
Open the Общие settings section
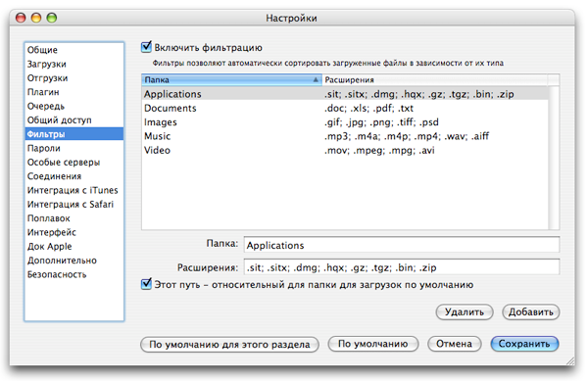click(x=73, y=50)
